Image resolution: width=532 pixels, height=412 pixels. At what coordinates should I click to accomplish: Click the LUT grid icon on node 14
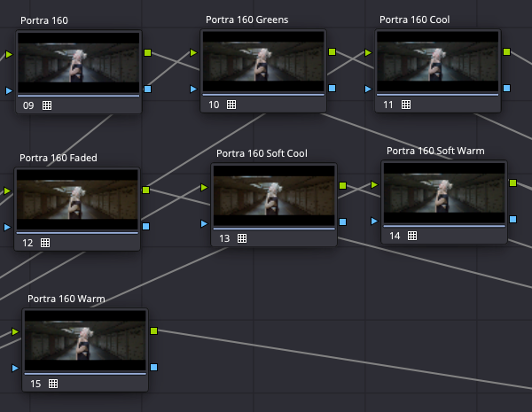coord(412,236)
